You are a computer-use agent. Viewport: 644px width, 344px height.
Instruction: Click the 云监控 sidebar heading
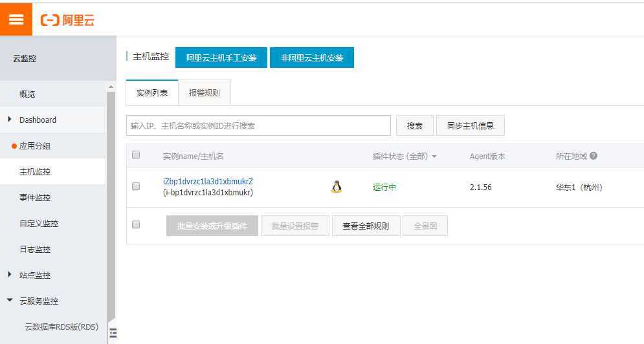[x=25, y=58]
